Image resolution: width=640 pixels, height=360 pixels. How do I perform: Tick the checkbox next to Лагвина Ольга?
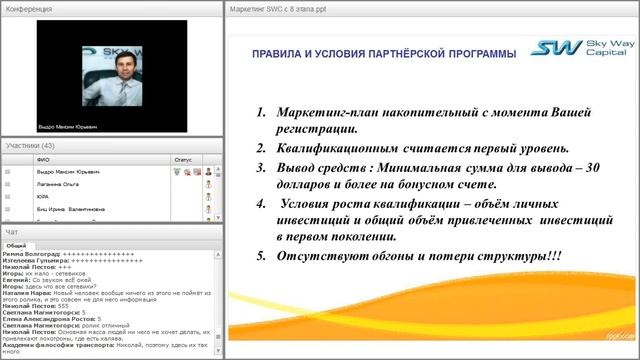[7, 184]
